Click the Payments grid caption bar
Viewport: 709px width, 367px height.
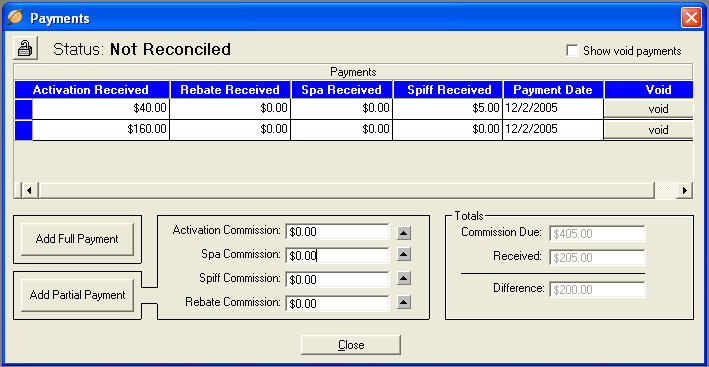(x=353, y=72)
